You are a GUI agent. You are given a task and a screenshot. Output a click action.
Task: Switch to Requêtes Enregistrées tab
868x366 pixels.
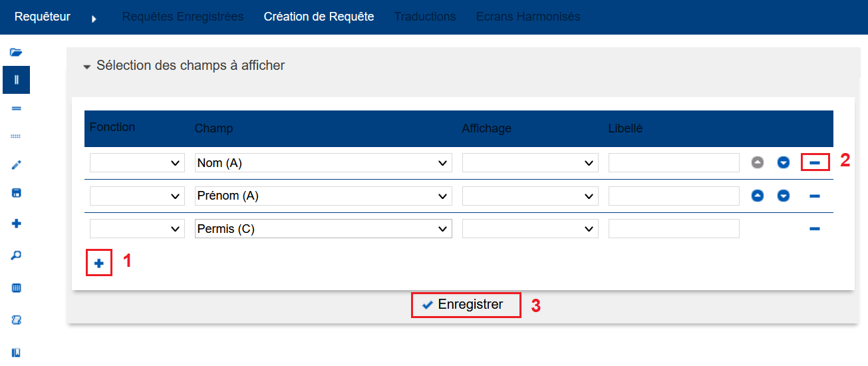(183, 17)
